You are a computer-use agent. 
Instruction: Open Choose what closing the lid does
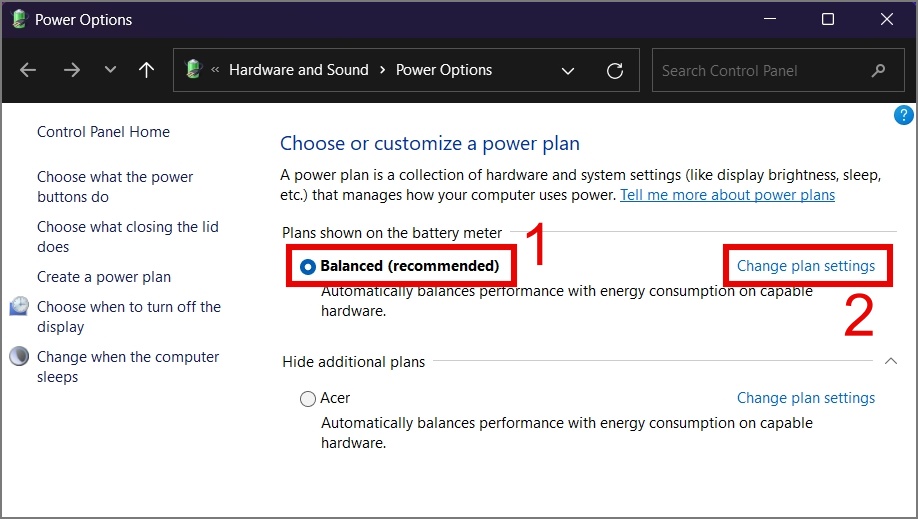coord(128,237)
